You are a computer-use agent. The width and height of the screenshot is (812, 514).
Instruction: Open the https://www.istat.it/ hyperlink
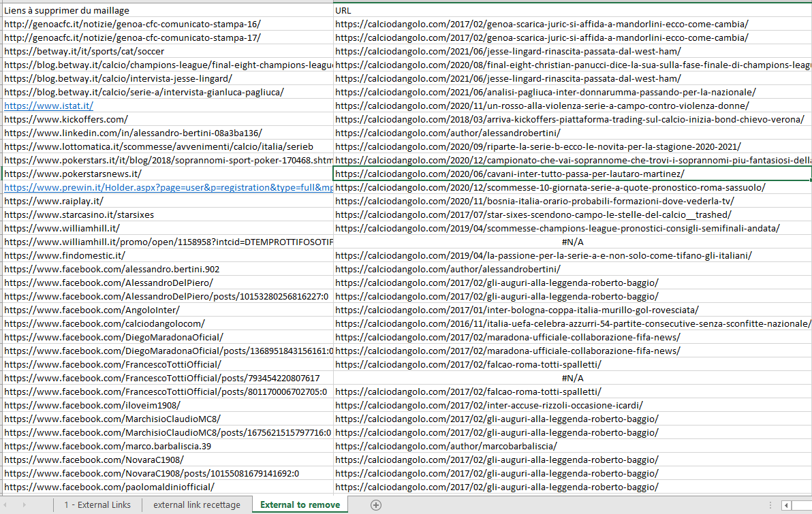point(48,106)
